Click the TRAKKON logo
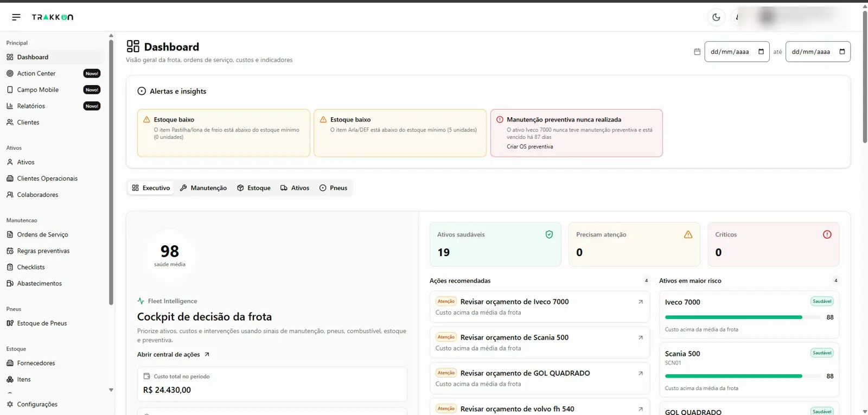868x415 pixels. [53, 17]
